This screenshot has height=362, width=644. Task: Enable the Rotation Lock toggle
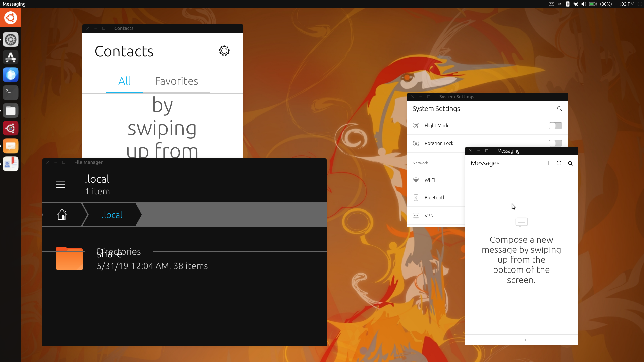pos(555,143)
